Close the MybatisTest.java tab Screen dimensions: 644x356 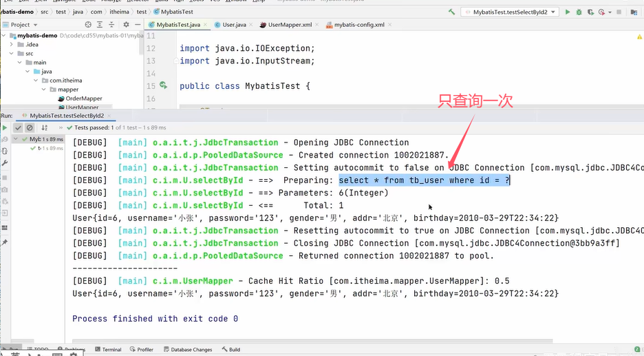click(205, 25)
